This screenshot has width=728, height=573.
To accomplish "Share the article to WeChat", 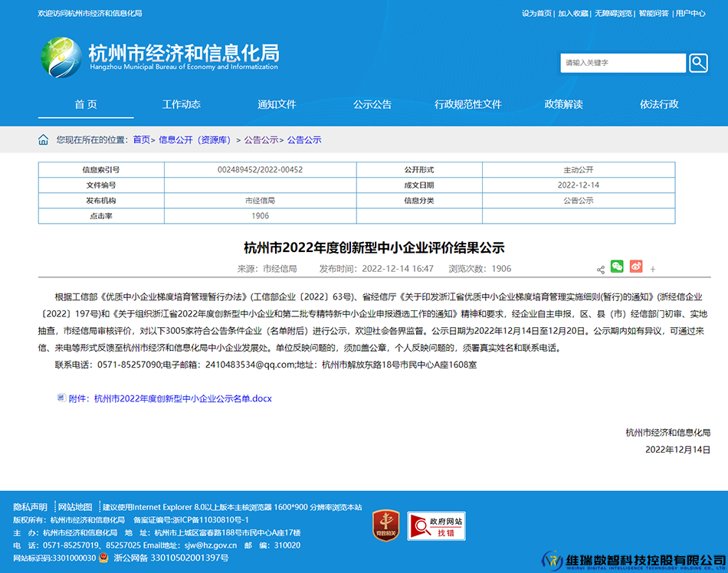I will pyautogui.click(x=618, y=268).
